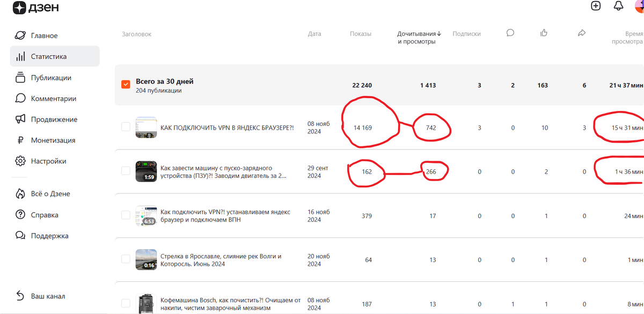Open the Главное menu item

pyautogui.click(x=44, y=35)
